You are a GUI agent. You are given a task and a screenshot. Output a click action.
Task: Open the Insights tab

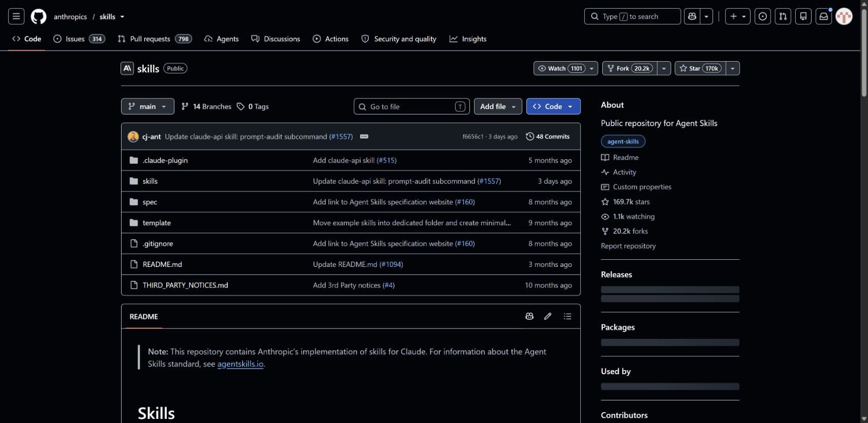pos(468,39)
